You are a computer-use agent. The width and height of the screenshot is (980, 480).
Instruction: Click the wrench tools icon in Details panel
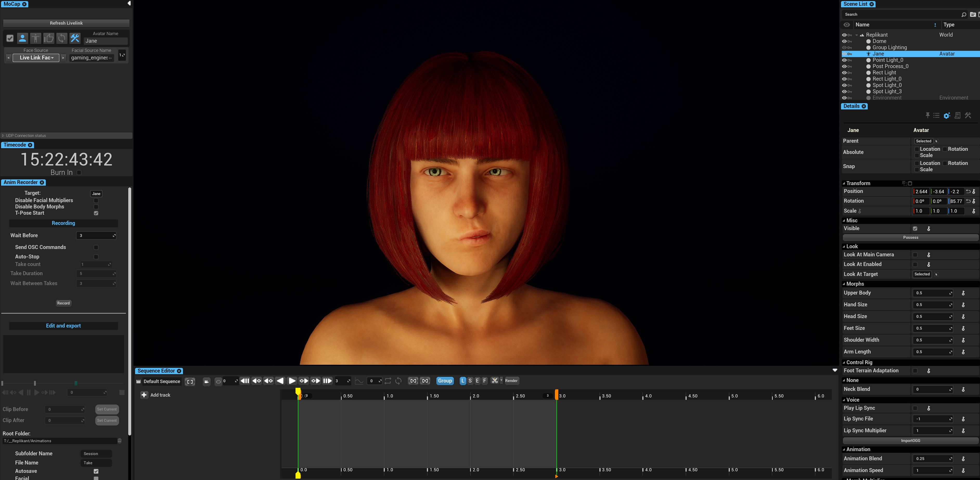click(968, 115)
